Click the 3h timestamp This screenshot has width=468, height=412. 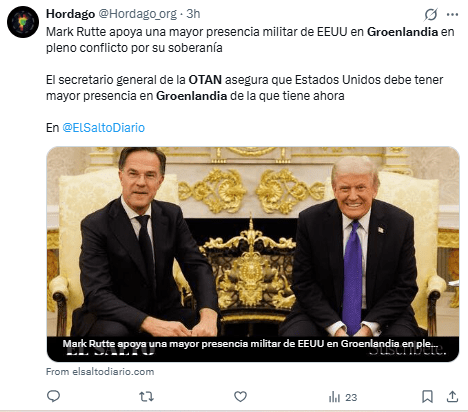click(x=193, y=14)
